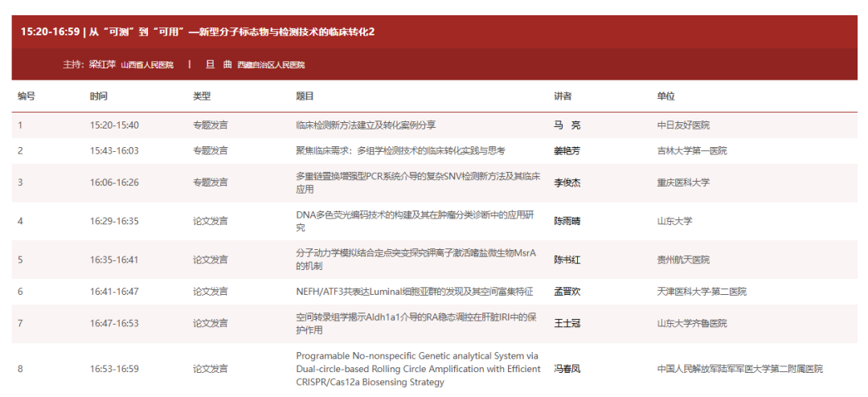Select institution 山东大学 in row 4
The height and width of the screenshot is (397, 868).
click(x=674, y=221)
